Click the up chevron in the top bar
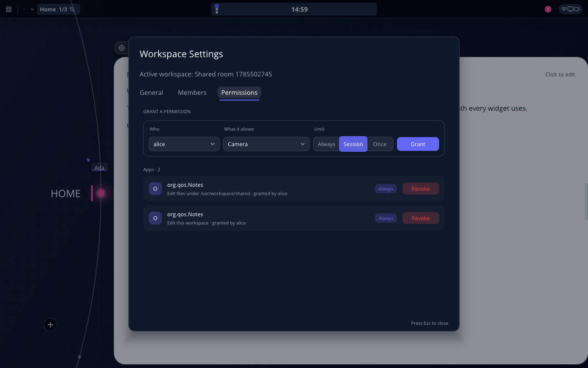This screenshot has width=588, height=368. 24,9
